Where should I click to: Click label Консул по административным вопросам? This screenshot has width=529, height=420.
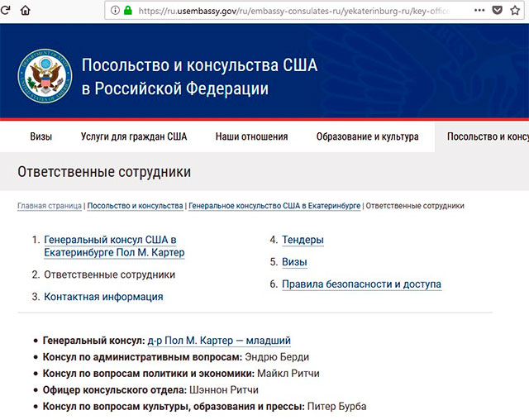(x=142, y=357)
